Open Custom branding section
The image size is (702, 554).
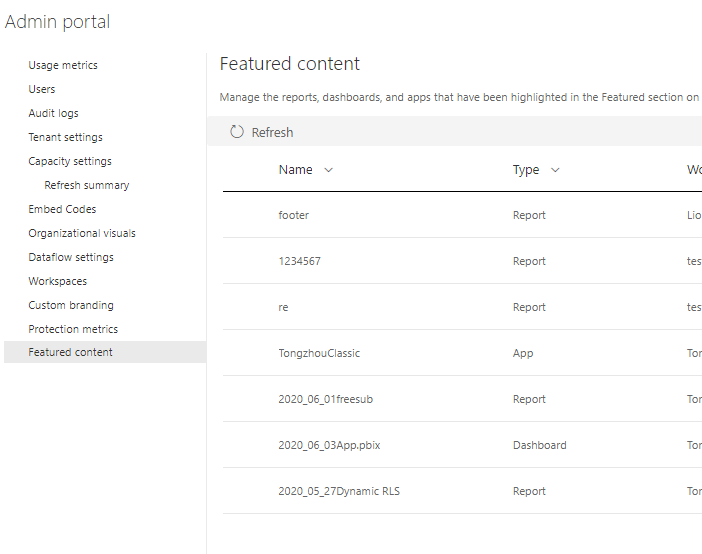click(71, 305)
